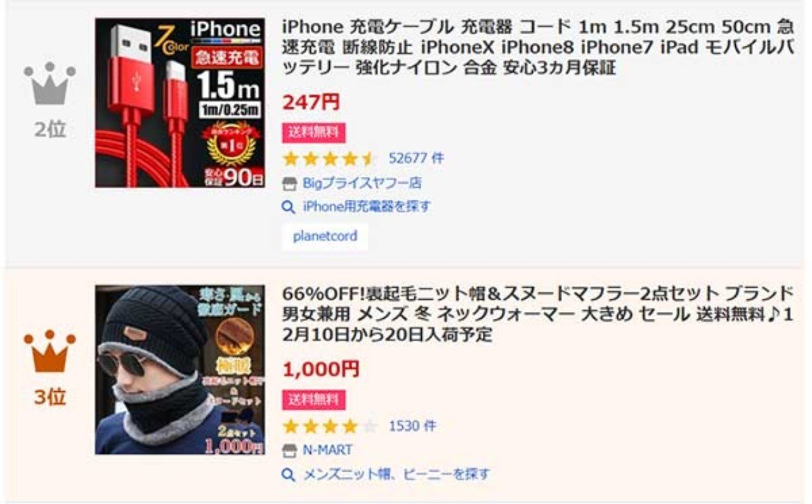Click the silver 2位 crown icon
The width and height of the screenshot is (812, 504).
(49, 84)
